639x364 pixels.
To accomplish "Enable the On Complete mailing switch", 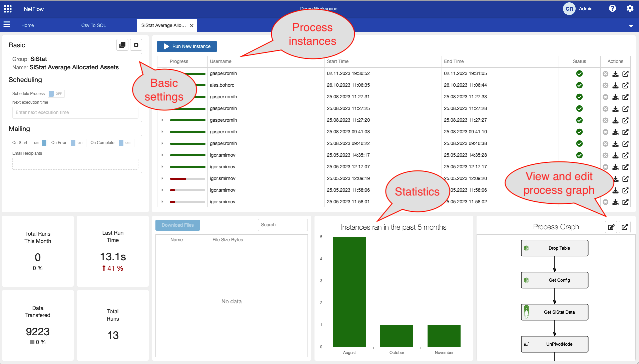I will pos(126,143).
